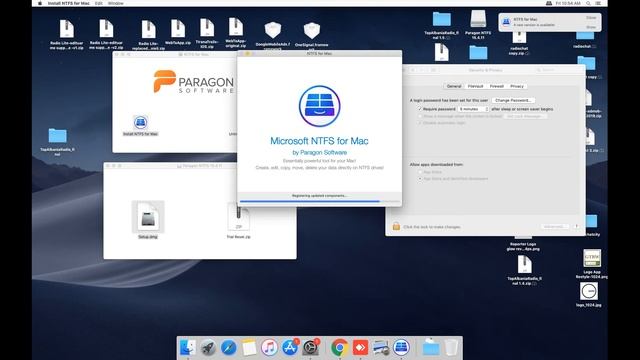Click Advanced button in Security window

click(554, 227)
